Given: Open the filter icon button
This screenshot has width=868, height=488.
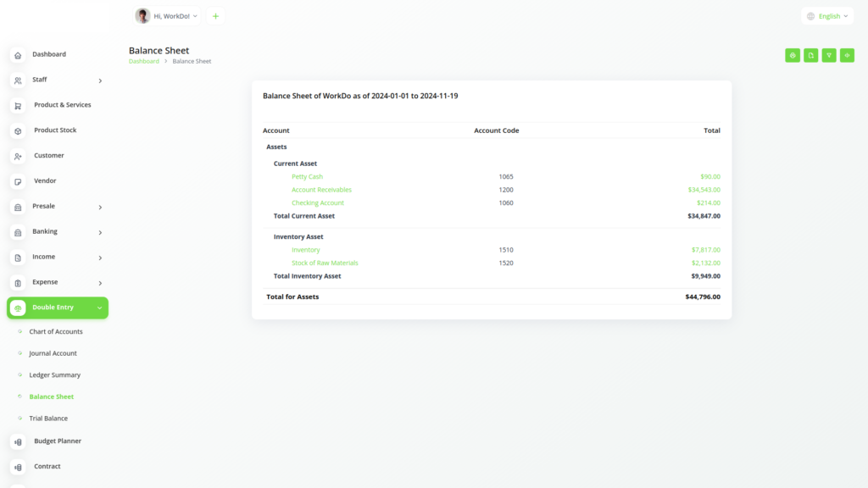Looking at the screenshot, I should coord(829,55).
